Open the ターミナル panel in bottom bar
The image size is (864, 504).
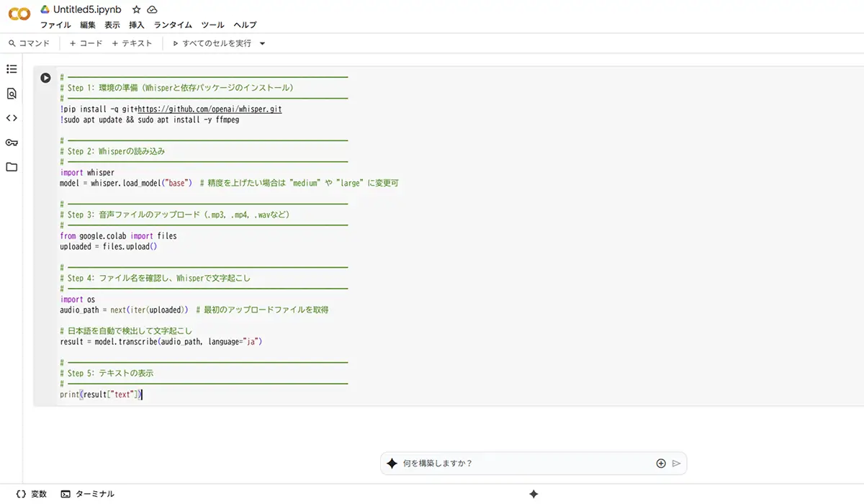[x=87, y=494]
